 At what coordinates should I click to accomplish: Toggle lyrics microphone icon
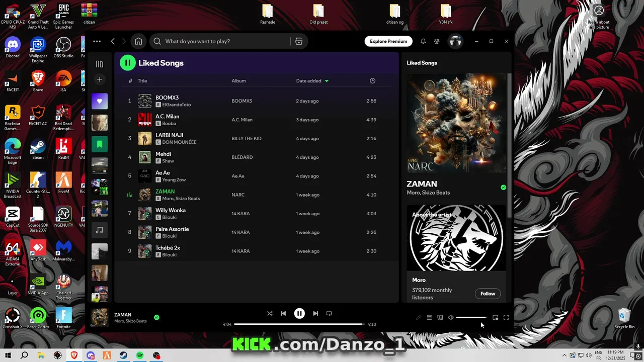coord(419,317)
